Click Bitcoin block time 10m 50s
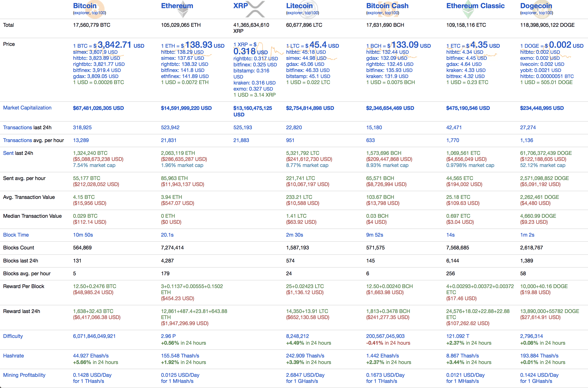The height and width of the screenshot is (388, 588). pyautogui.click(x=83, y=235)
